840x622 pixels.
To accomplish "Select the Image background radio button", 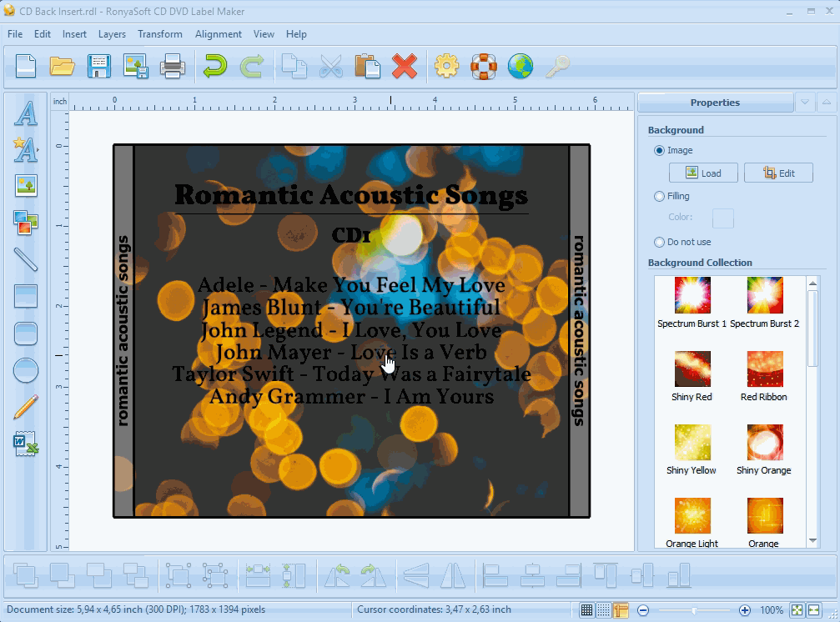I will [660, 150].
